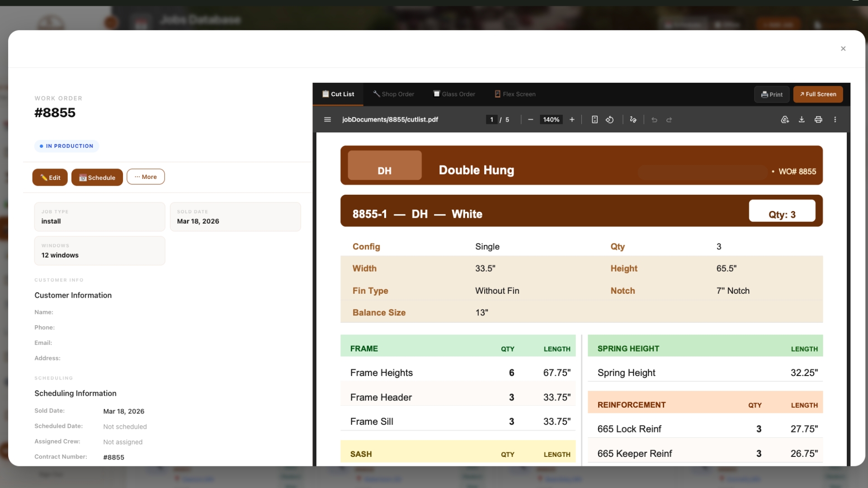The width and height of the screenshot is (868, 488).
Task: Open the PDF viewer more-actions menu
Action: (835, 120)
